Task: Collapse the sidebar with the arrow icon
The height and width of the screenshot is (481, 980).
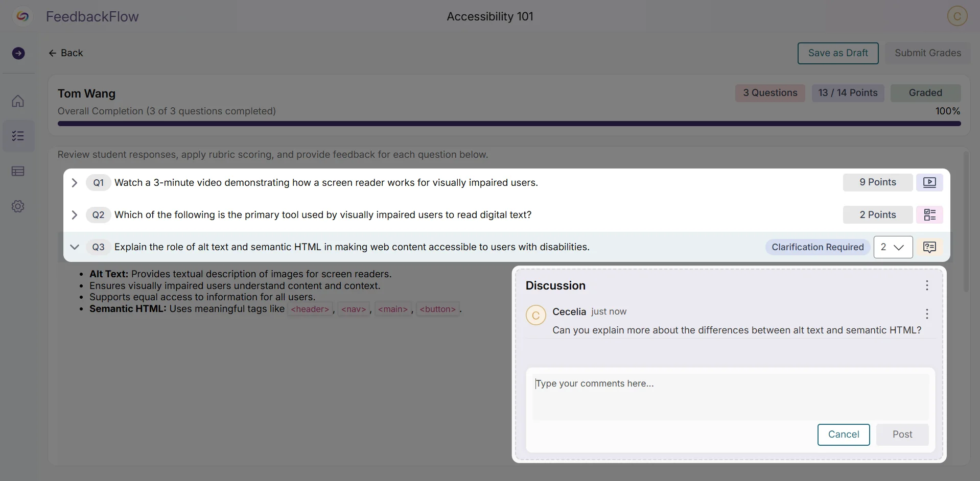Action: point(19,53)
